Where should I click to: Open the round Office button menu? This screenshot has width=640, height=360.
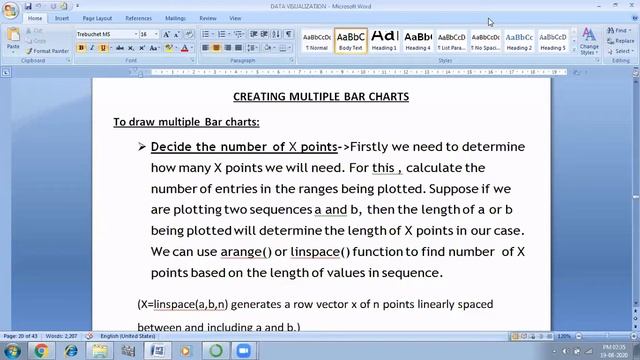[x=10, y=10]
